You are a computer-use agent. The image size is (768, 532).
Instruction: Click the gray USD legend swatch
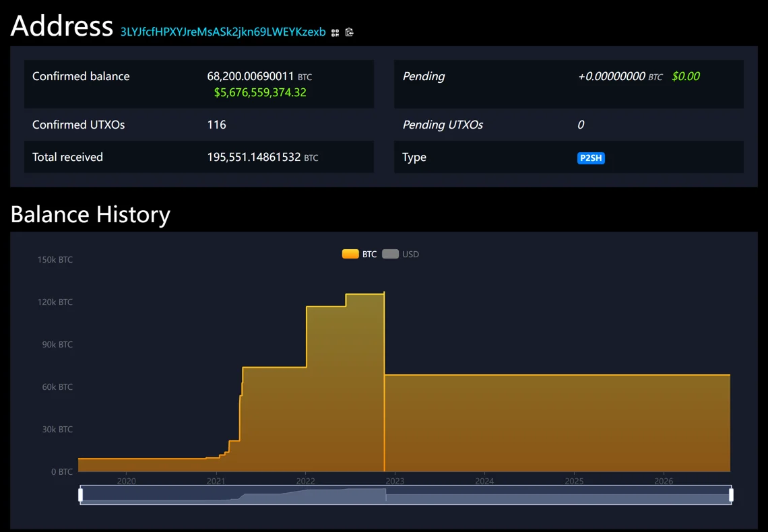[x=390, y=254]
